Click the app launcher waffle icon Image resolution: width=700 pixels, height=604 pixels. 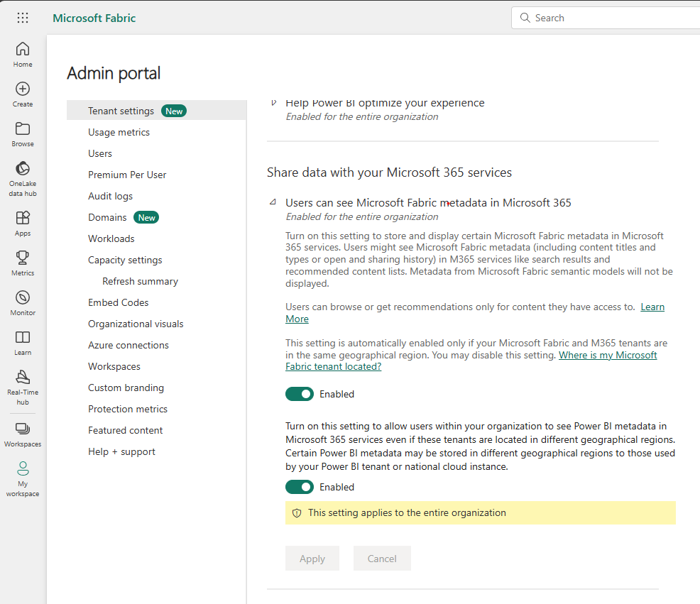(x=23, y=17)
